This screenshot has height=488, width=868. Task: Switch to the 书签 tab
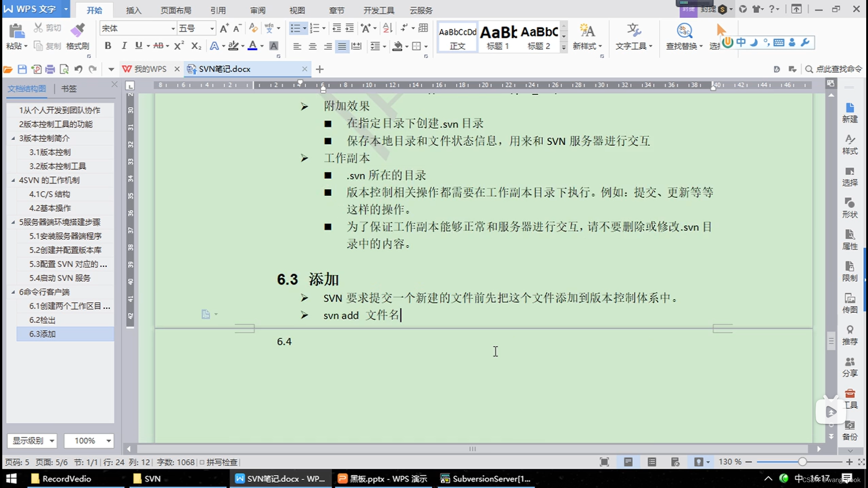point(69,89)
